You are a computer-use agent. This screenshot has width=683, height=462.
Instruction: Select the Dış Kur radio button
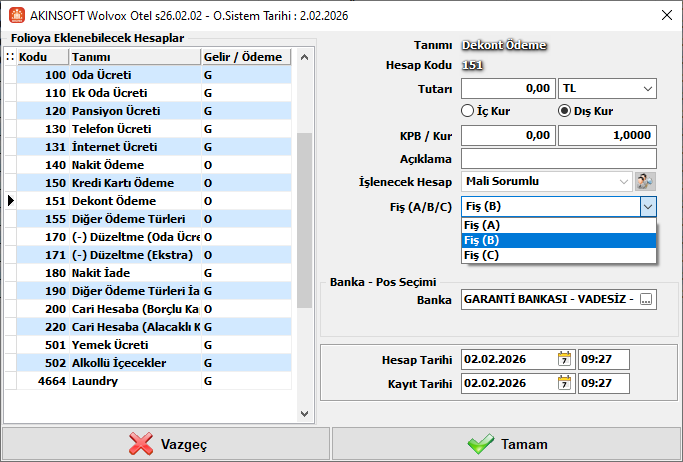(x=564, y=111)
